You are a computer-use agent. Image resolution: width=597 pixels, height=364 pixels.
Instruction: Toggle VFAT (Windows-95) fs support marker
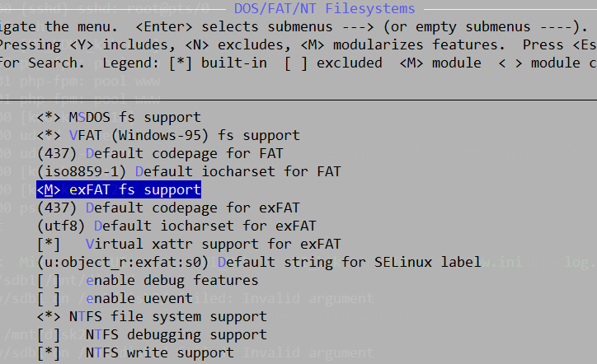coord(49,135)
